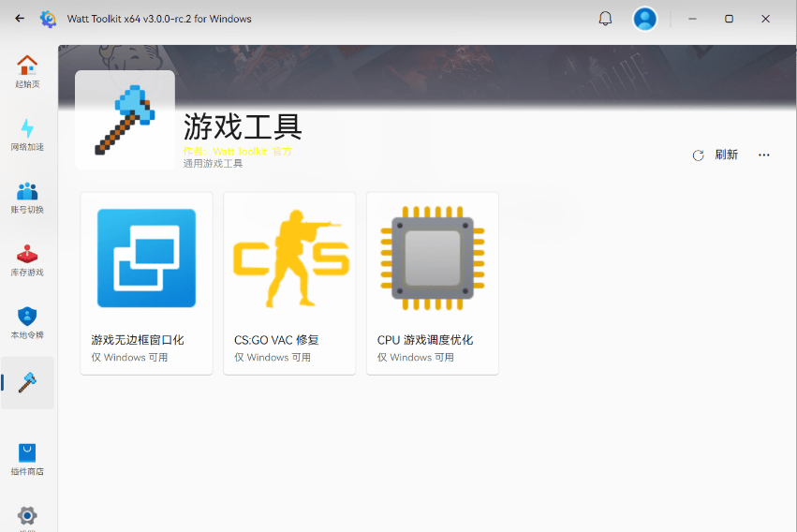Open the user account avatar
Viewport: 797px width, 532px height.
[644, 19]
